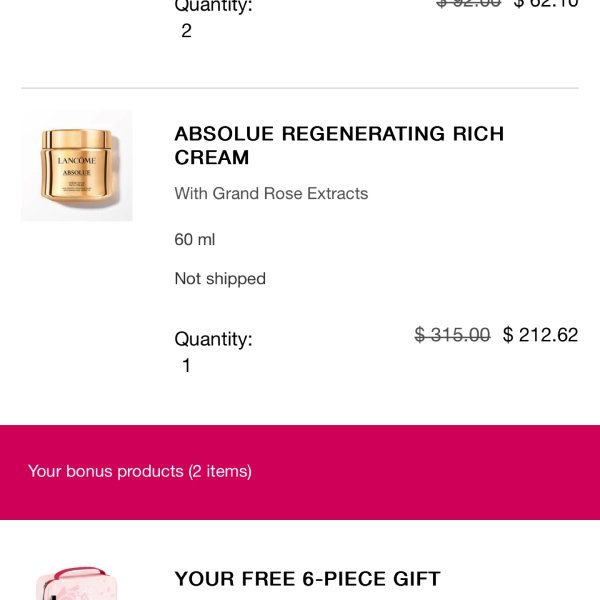
Task: Click the Lancôme logo on the jar image
Action: 77,161
